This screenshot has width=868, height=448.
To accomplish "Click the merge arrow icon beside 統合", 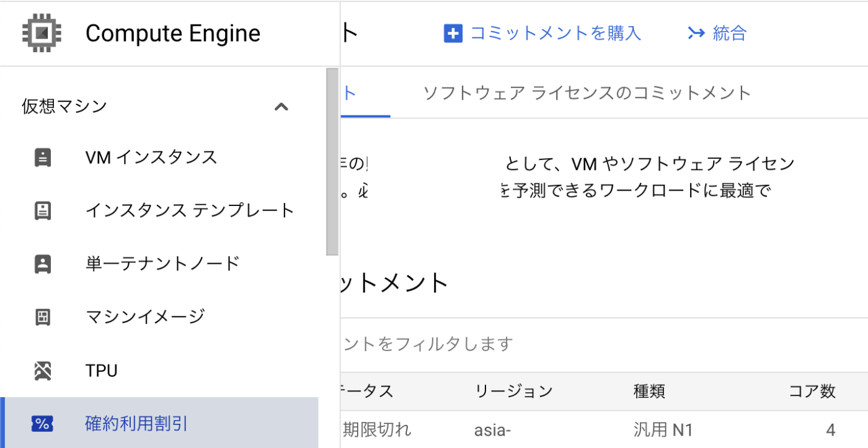I will pos(696,33).
